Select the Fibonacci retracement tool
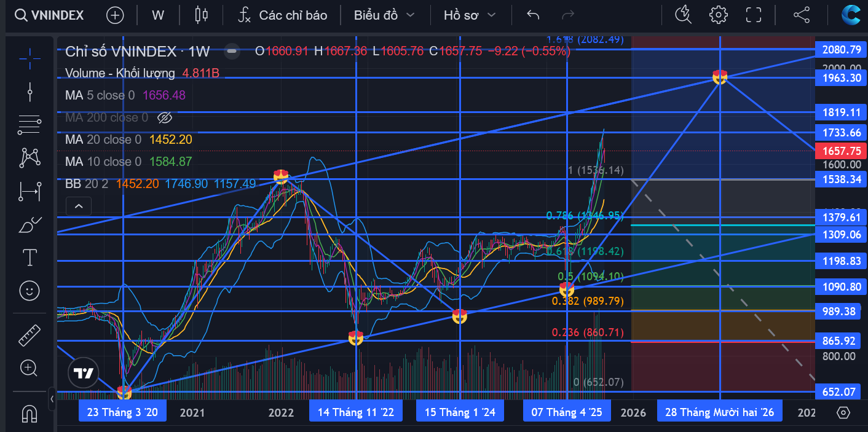The height and width of the screenshot is (432, 868). click(29, 125)
